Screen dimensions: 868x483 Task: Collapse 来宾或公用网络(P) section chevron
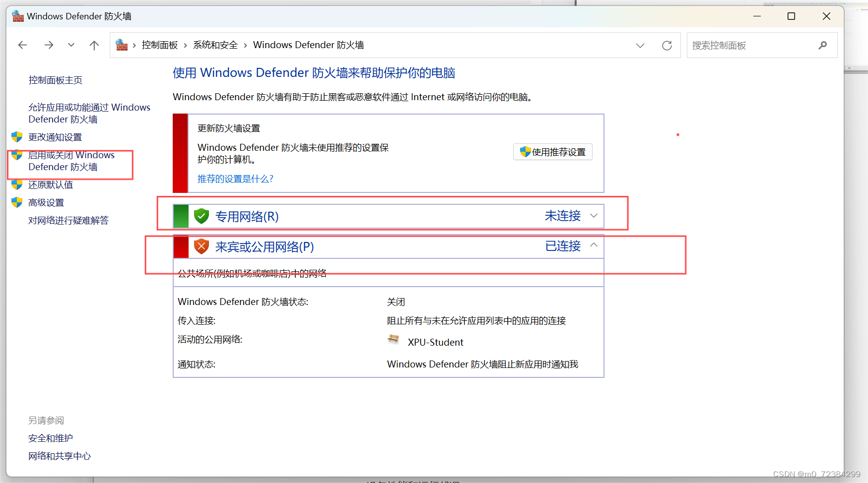point(594,245)
